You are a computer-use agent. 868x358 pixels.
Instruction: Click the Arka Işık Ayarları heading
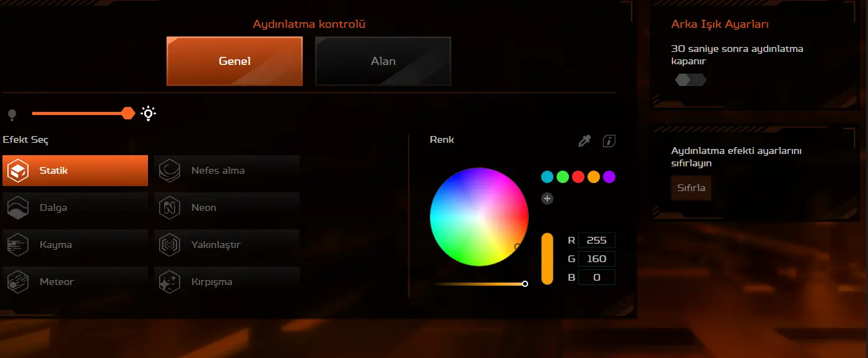click(x=720, y=24)
